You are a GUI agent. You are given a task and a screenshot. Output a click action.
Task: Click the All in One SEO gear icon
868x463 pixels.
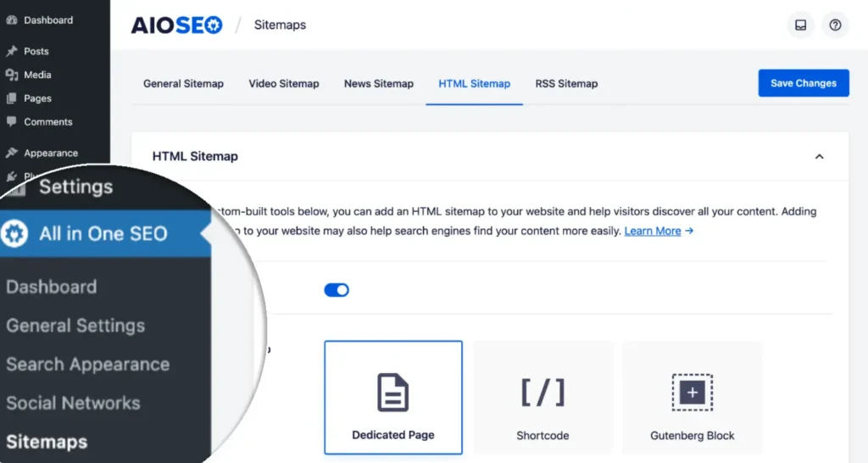click(x=14, y=234)
